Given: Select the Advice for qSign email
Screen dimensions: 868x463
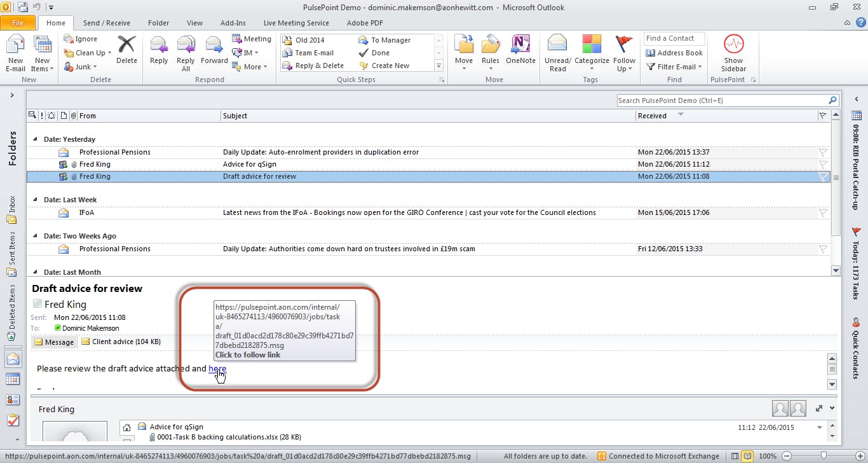Looking at the screenshot, I should coord(428,164).
